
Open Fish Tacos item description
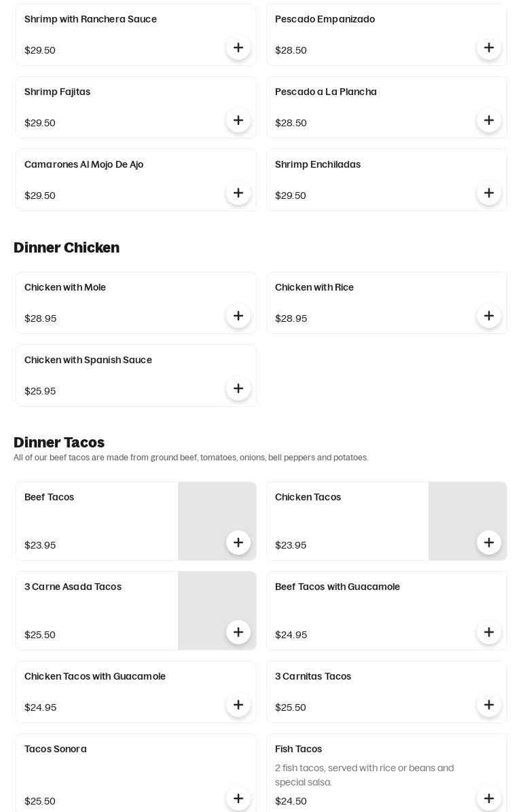pos(364,775)
